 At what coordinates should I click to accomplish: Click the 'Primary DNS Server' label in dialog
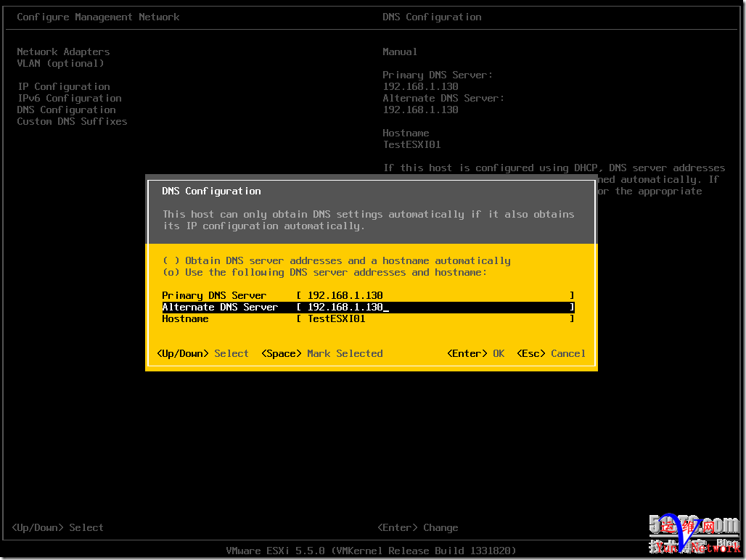pos(214,295)
